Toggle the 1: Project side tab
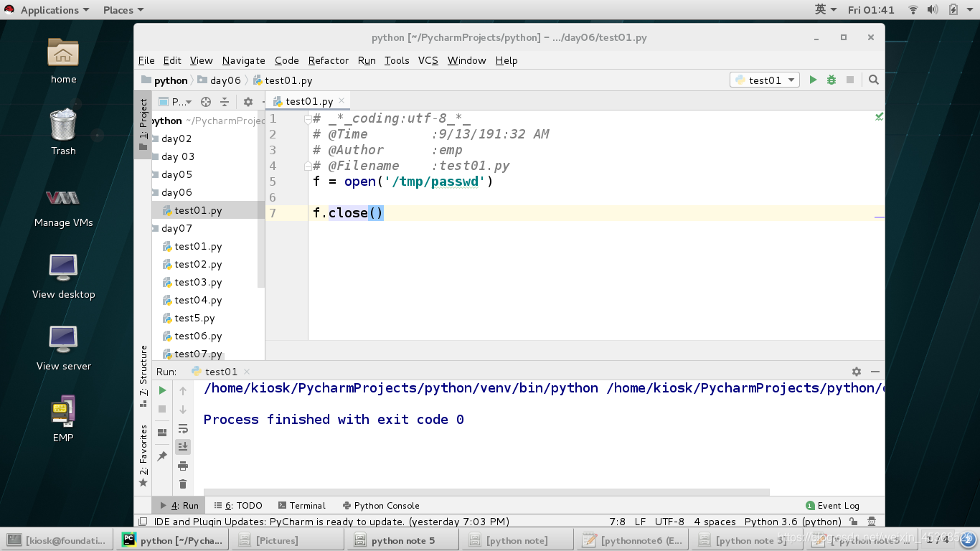Viewport: 980px width, 551px height. pos(143,126)
